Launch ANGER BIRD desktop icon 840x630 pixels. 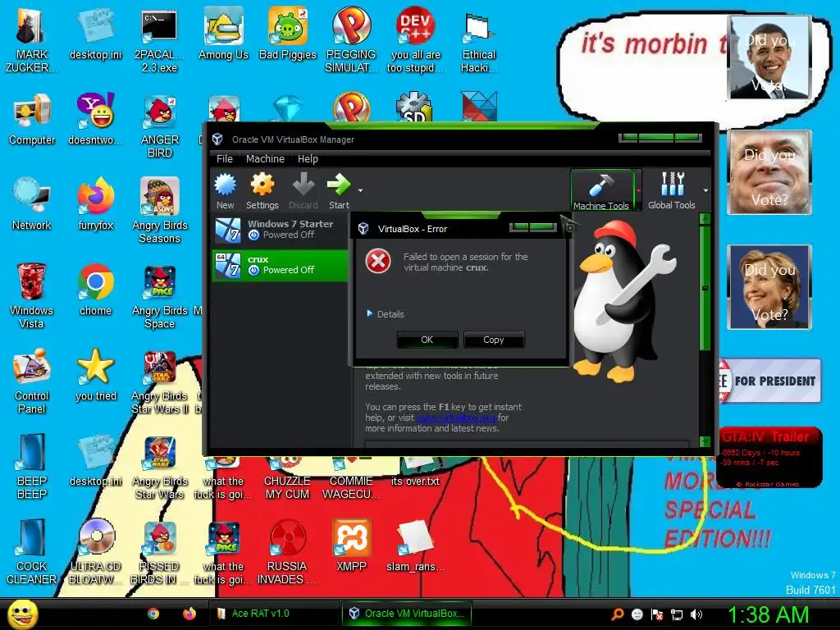(x=159, y=126)
